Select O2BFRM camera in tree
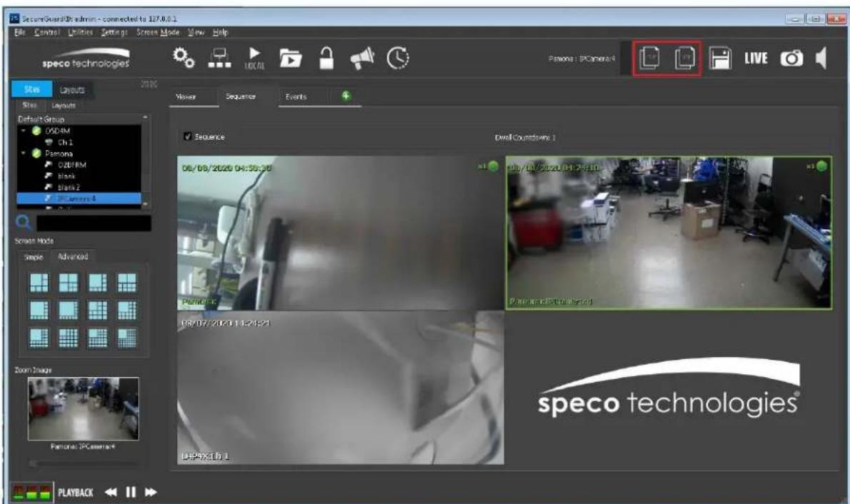 pyautogui.click(x=71, y=165)
